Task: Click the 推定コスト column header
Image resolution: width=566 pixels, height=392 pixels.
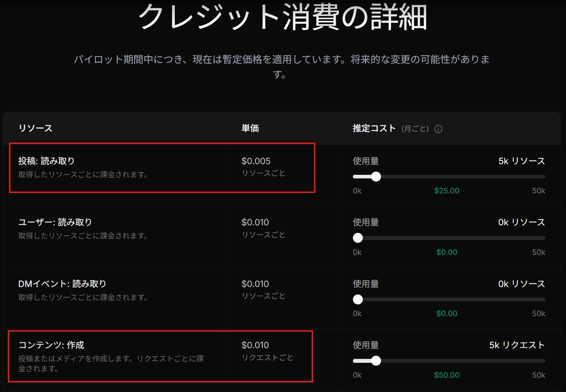Action: click(x=374, y=128)
